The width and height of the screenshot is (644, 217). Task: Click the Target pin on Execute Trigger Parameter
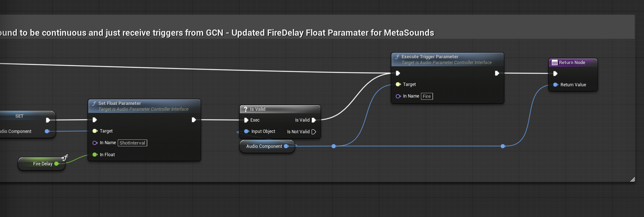point(398,84)
